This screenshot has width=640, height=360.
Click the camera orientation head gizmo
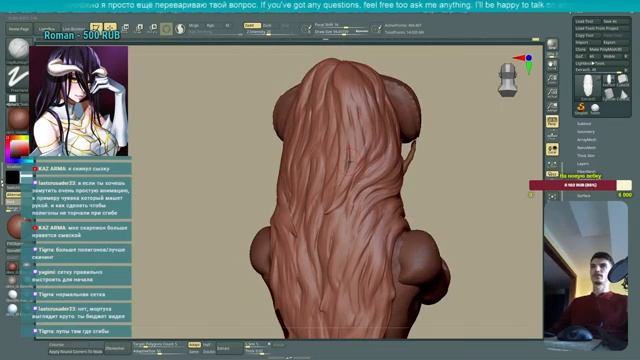coord(508,80)
